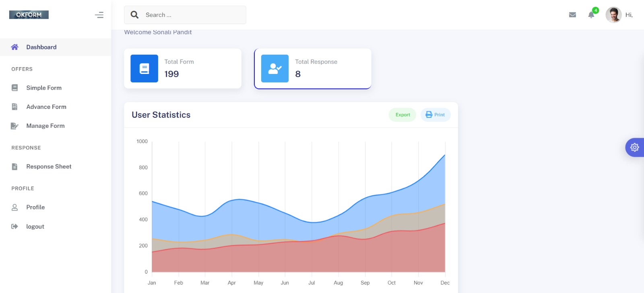Open the Response Sheet page
The width and height of the screenshot is (644, 293).
click(x=49, y=166)
